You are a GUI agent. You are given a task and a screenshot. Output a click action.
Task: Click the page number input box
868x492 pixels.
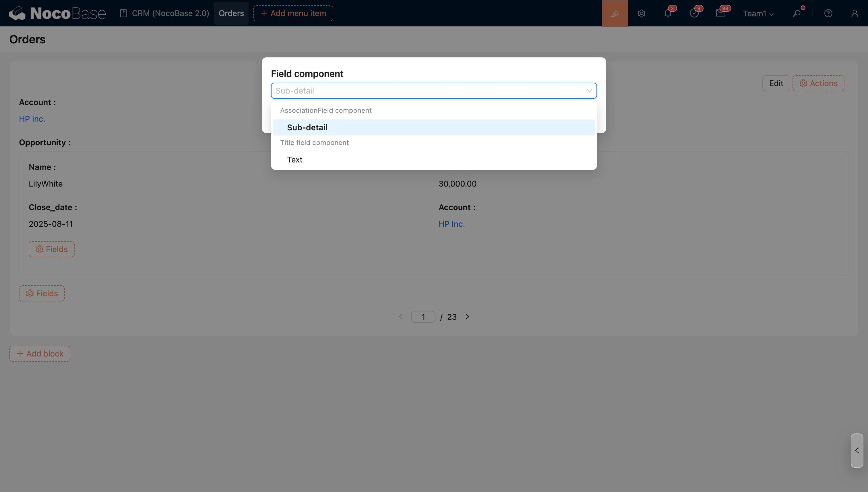click(423, 317)
